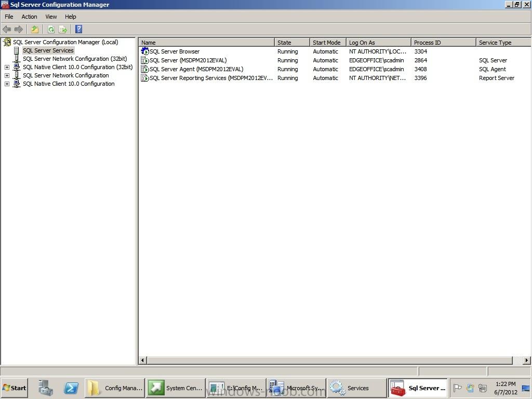The height and width of the screenshot is (399, 532).
Task: Sort by the Service Type column header
Action: point(504,43)
